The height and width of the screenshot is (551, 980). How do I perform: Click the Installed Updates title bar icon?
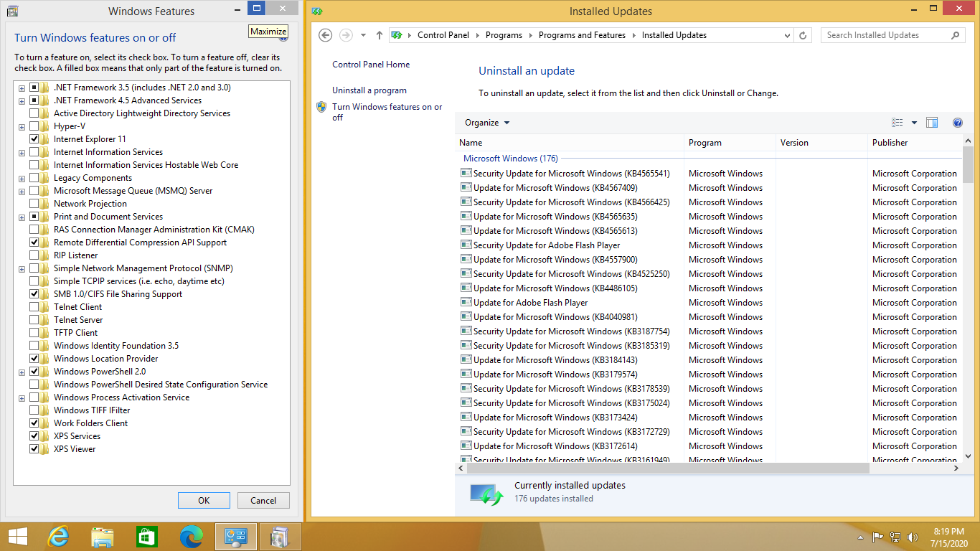pyautogui.click(x=317, y=11)
